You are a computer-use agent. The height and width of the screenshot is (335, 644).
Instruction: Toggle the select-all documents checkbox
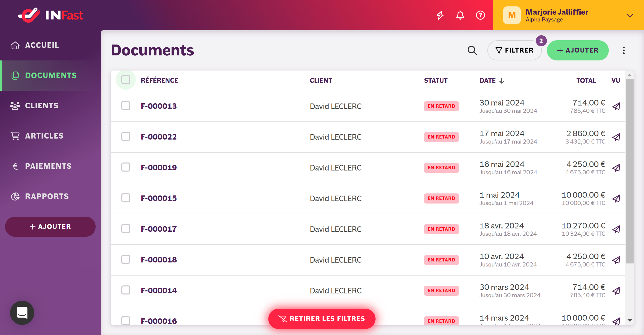pyautogui.click(x=126, y=80)
